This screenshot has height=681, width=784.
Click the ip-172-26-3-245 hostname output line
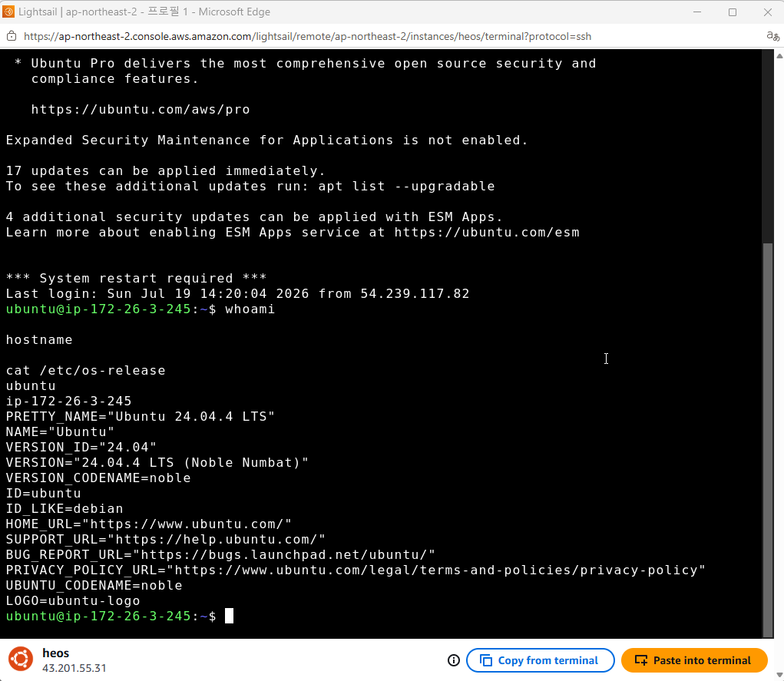[x=68, y=402]
